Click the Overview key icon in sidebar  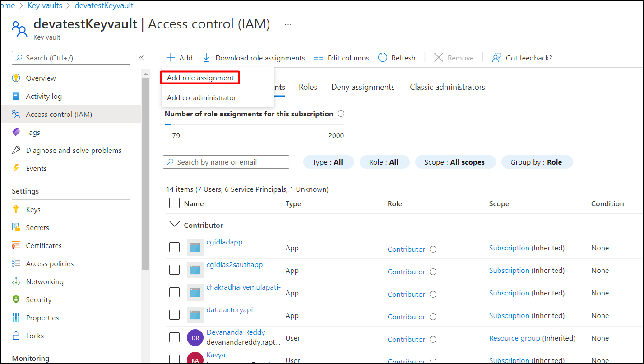click(16, 78)
